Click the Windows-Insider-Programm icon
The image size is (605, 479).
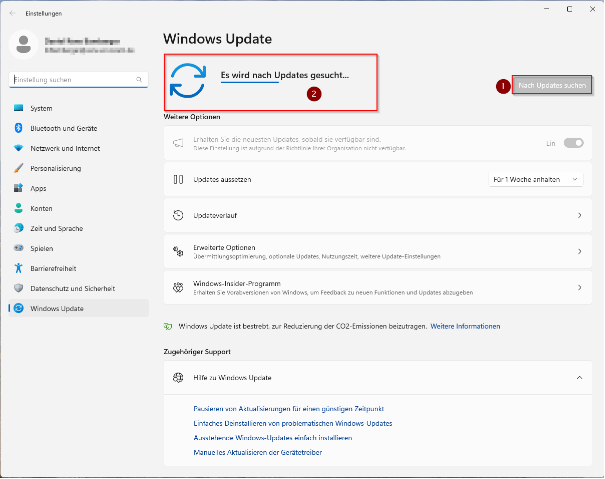point(178,288)
